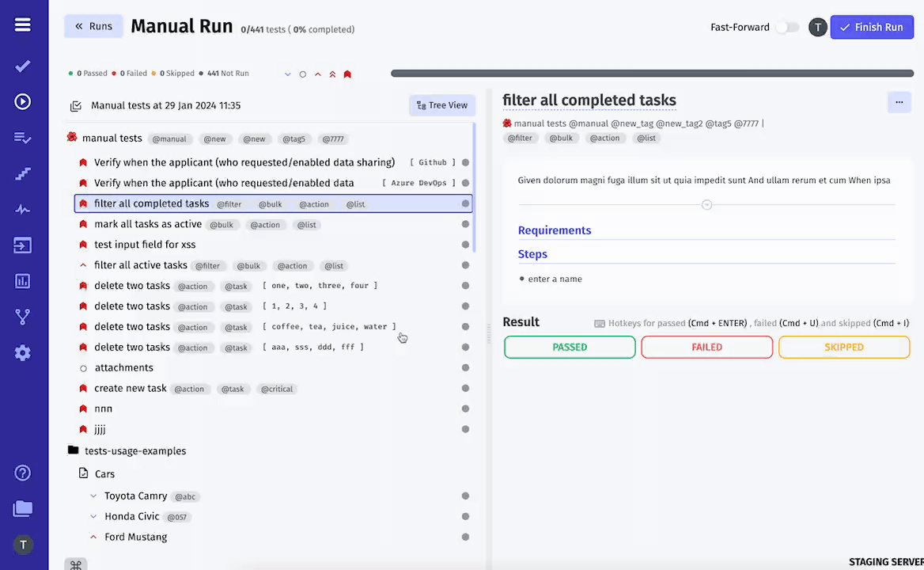Click the test list vertical scrollbar
This screenshot has width=924, height=570.
point(474,188)
